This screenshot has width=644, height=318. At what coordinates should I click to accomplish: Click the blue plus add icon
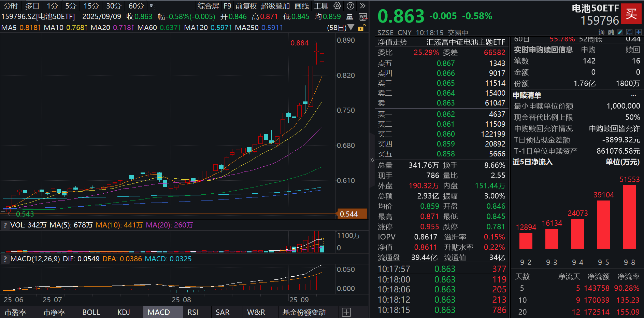(x=639, y=32)
